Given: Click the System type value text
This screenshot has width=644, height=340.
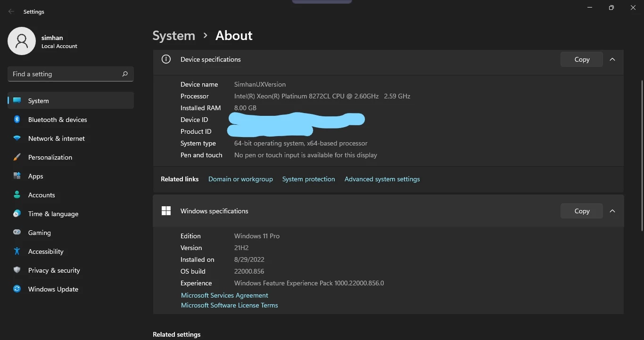Looking at the screenshot, I should point(301,143).
